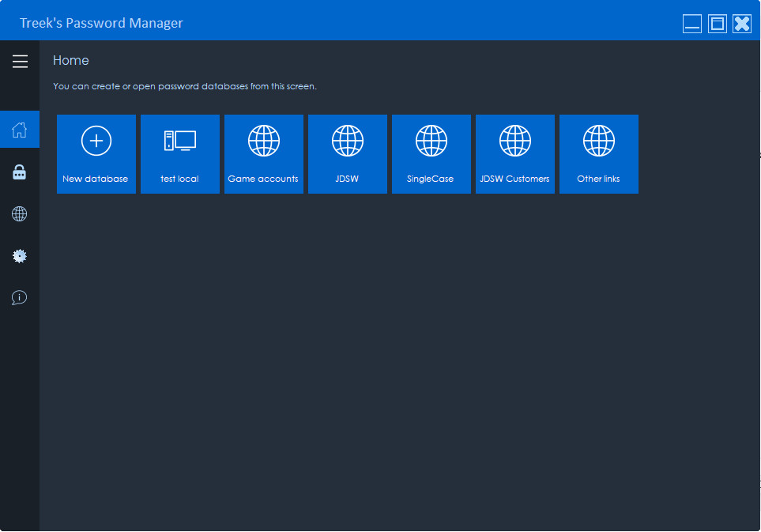Click the globe icon in the sidebar
The image size is (761, 532).
coord(20,213)
